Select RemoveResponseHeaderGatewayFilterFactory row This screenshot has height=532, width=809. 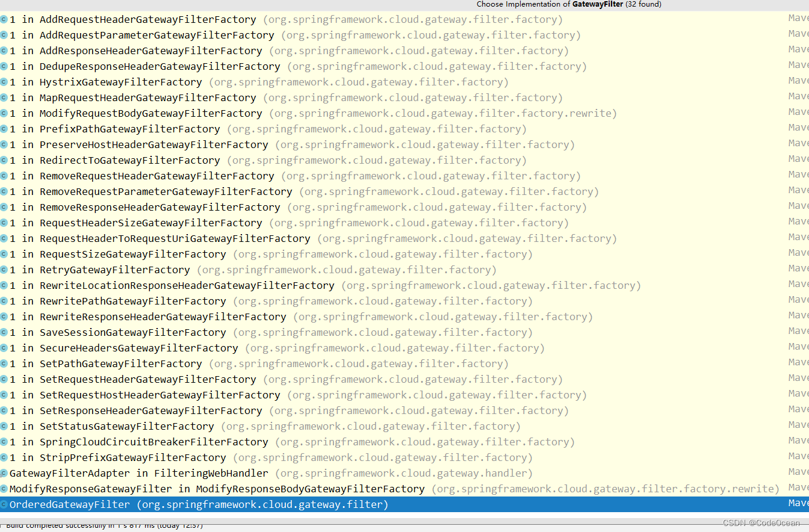click(404, 207)
